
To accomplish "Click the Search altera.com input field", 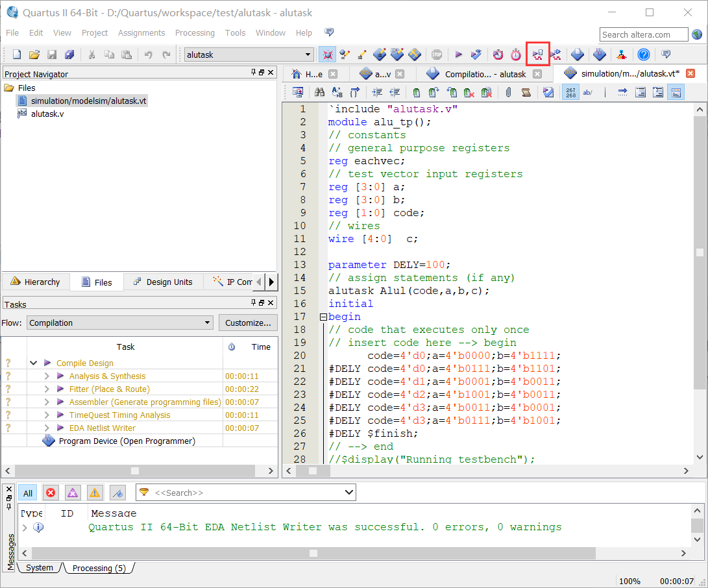I will pos(644,34).
